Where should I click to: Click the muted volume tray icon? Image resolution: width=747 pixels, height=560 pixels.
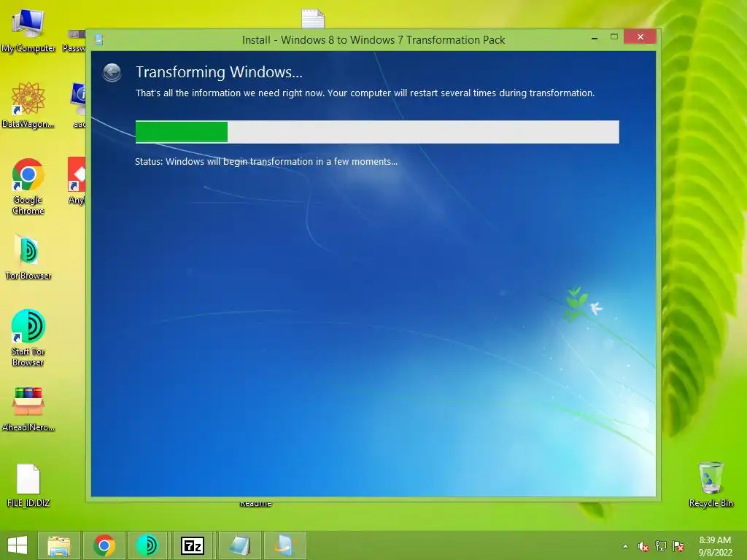coord(643,546)
